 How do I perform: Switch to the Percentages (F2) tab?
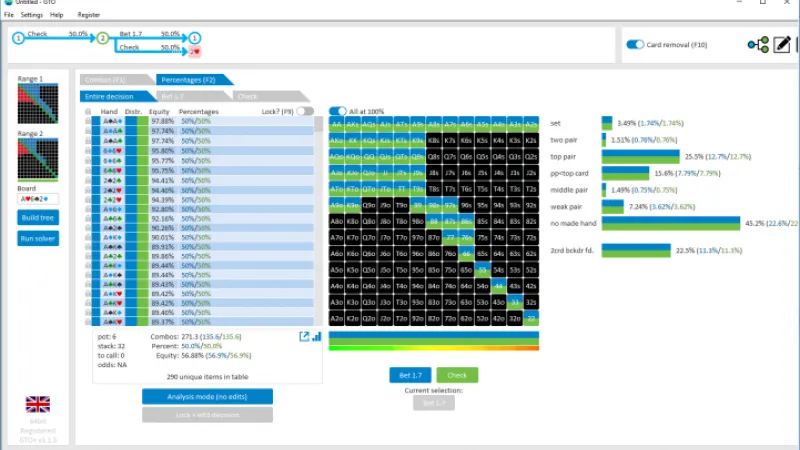coord(194,79)
